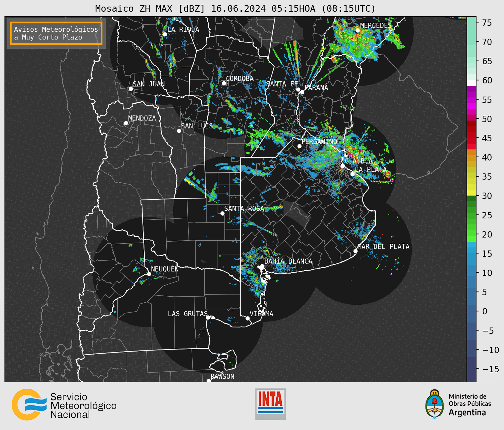Click the Santa Fe city dot

298,89
